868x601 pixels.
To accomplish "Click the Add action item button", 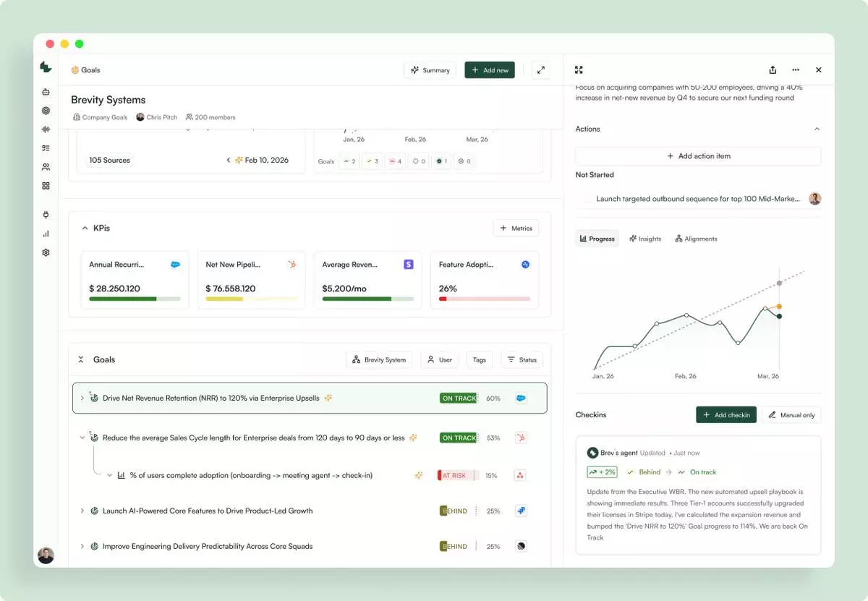I will 698,156.
